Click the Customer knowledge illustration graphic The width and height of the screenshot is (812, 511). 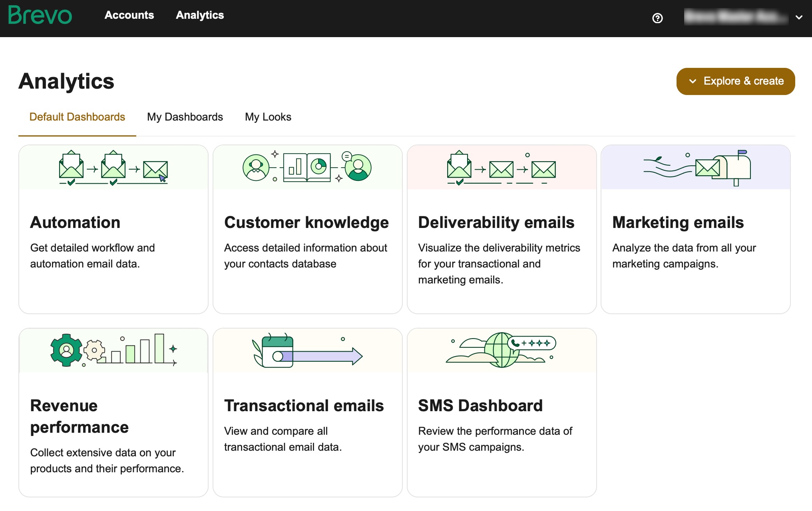(307, 167)
